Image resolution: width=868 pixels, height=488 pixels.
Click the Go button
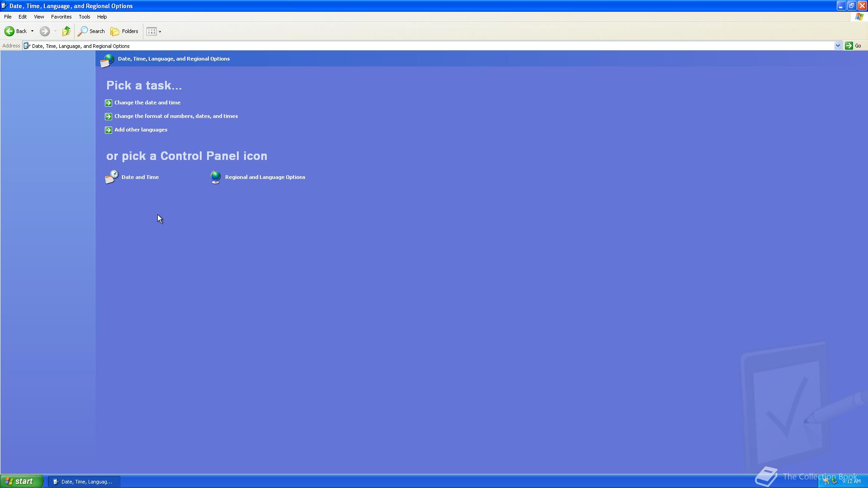tap(854, 46)
